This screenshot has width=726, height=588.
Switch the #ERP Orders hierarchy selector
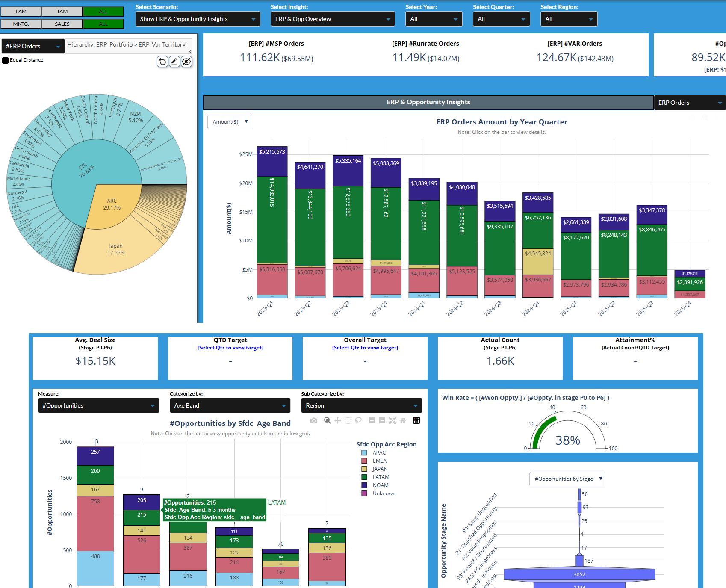tap(33, 46)
